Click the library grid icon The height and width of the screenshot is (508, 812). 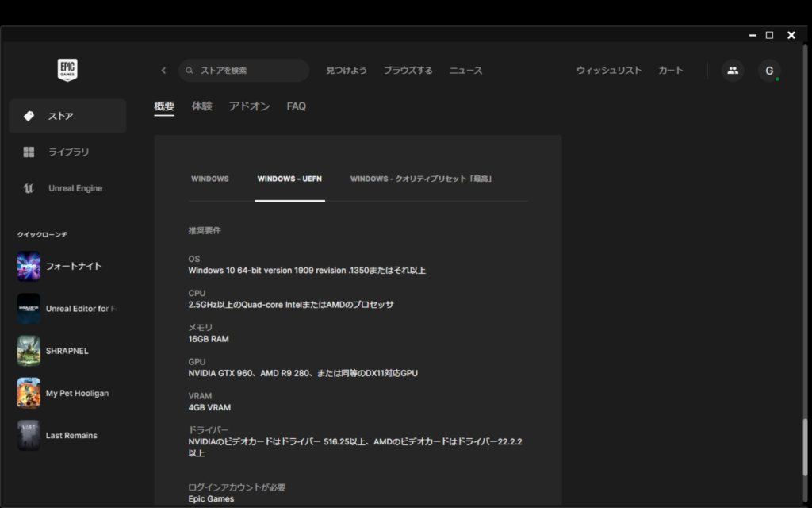(29, 152)
